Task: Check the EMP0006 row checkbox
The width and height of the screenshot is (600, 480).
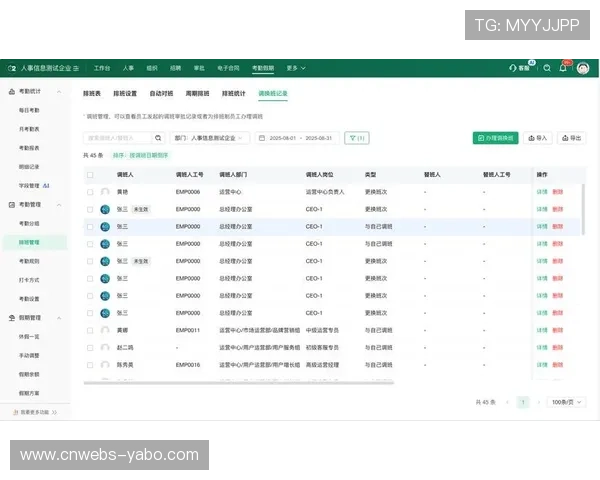Action: [90, 192]
